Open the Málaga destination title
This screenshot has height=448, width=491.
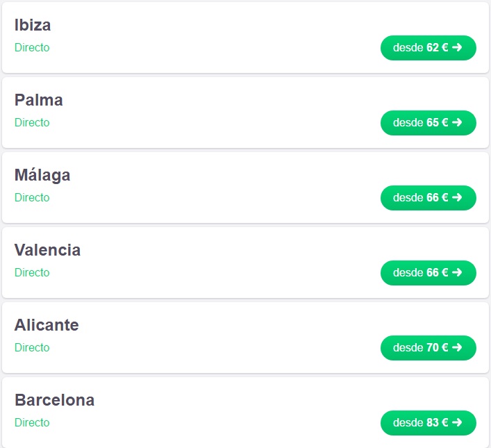[x=42, y=175]
